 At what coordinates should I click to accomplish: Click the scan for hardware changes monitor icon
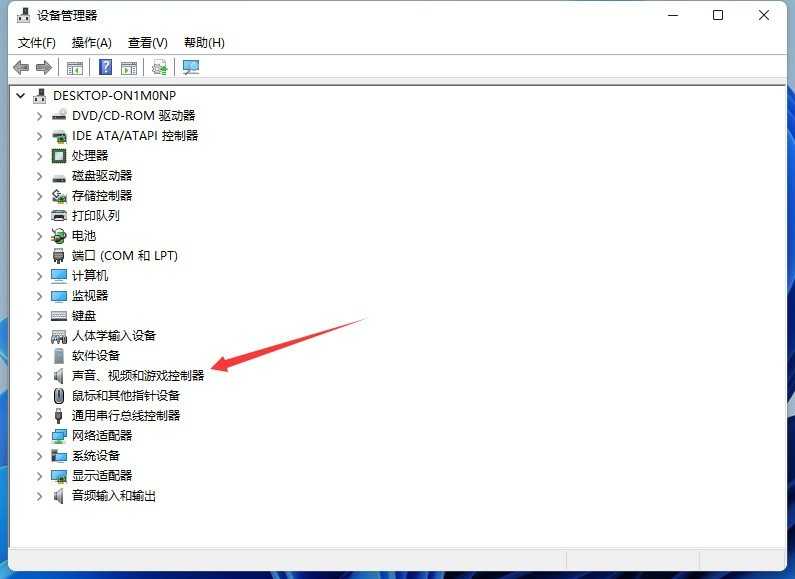[191, 67]
